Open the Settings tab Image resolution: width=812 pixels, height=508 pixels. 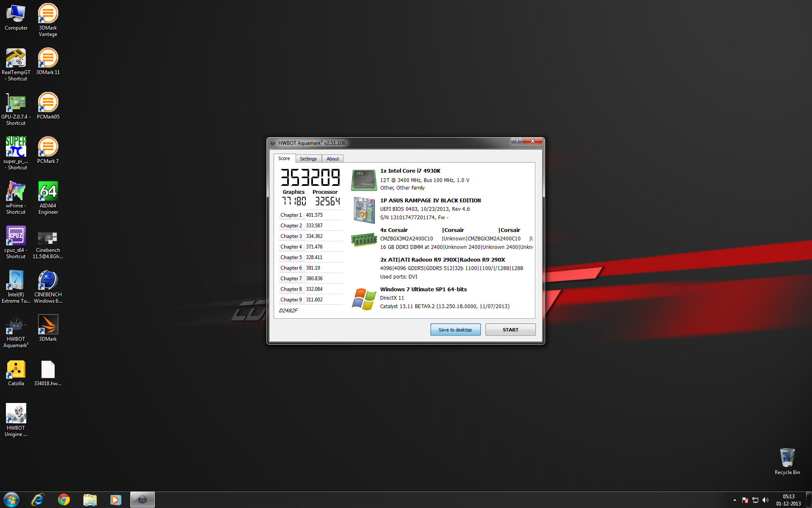(x=308, y=159)
